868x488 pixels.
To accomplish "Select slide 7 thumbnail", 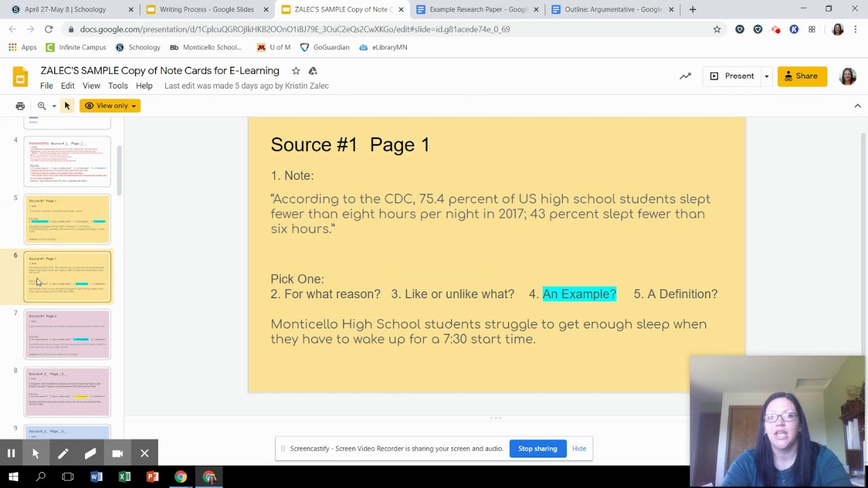I will pos(67,334).
